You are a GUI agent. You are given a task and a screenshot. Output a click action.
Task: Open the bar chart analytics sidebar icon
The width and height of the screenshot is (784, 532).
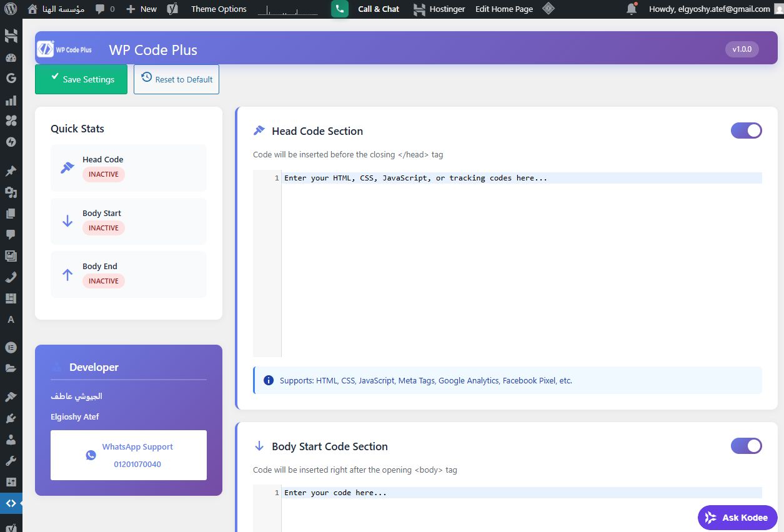[11, 100]
